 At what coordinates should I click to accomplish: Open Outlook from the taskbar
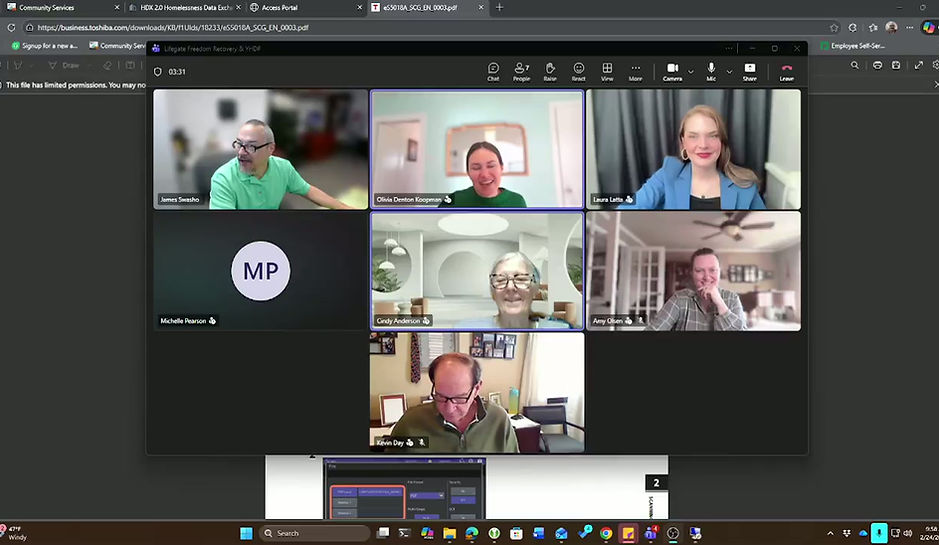561,533
